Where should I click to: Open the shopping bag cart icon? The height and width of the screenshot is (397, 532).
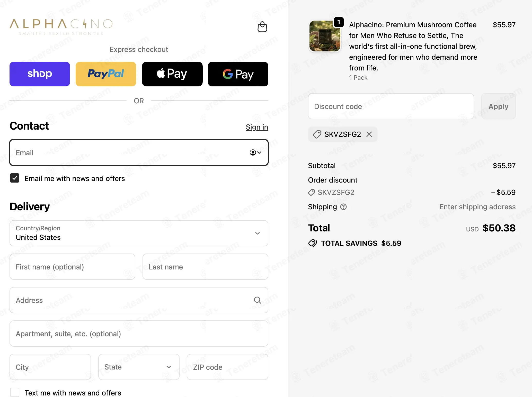[x=262, y=27]
